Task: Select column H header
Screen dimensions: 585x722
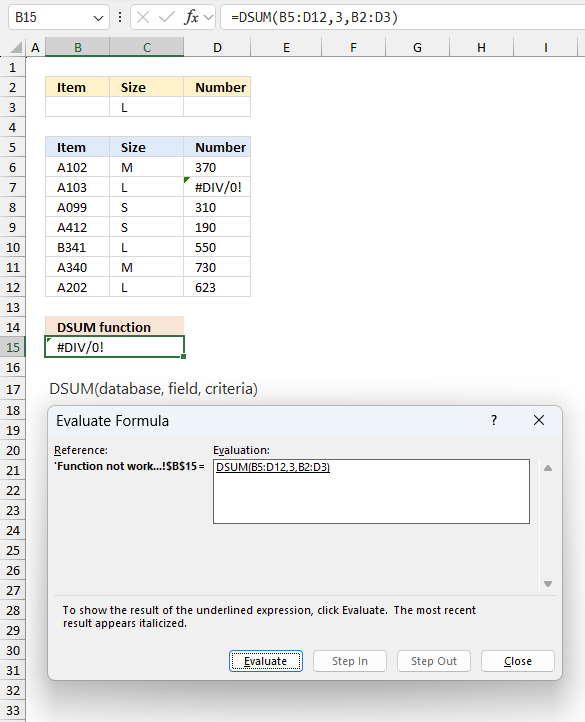Action: pyautogui.click(x=481, y=47)
